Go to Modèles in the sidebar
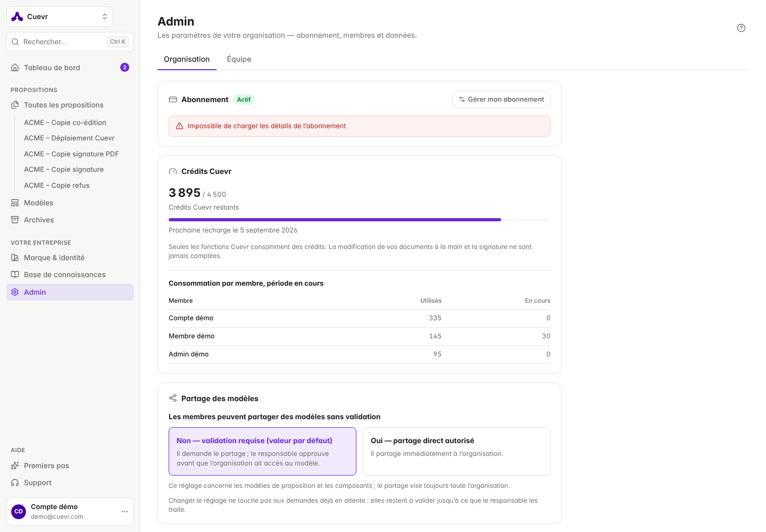The height and width of the screenshot is (532, 766). [70, 203]
